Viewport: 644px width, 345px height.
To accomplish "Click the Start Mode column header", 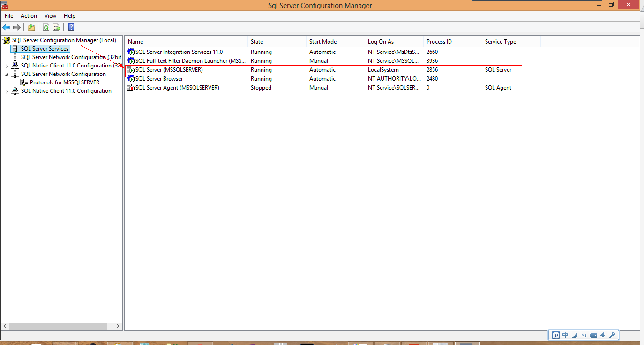I will 336,42.
